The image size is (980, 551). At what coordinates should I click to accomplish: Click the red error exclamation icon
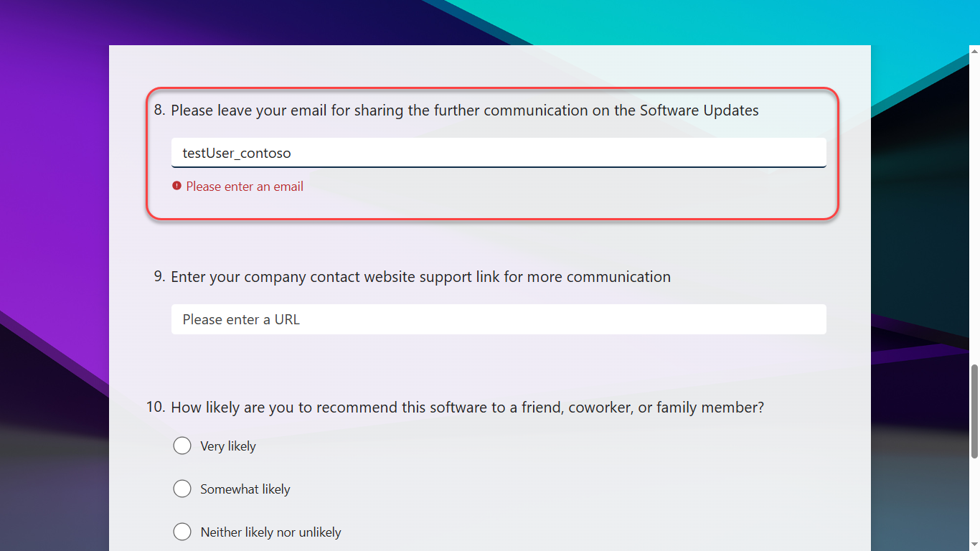(x=176, y=186)
